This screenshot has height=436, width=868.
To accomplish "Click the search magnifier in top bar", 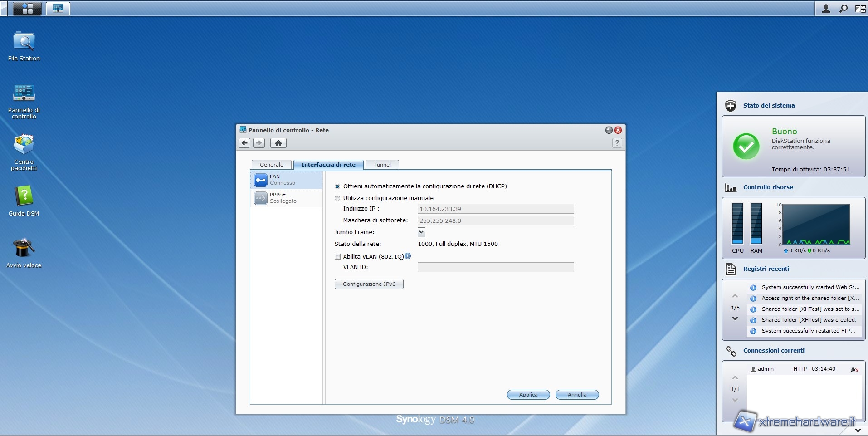I will tap(843, 8).
